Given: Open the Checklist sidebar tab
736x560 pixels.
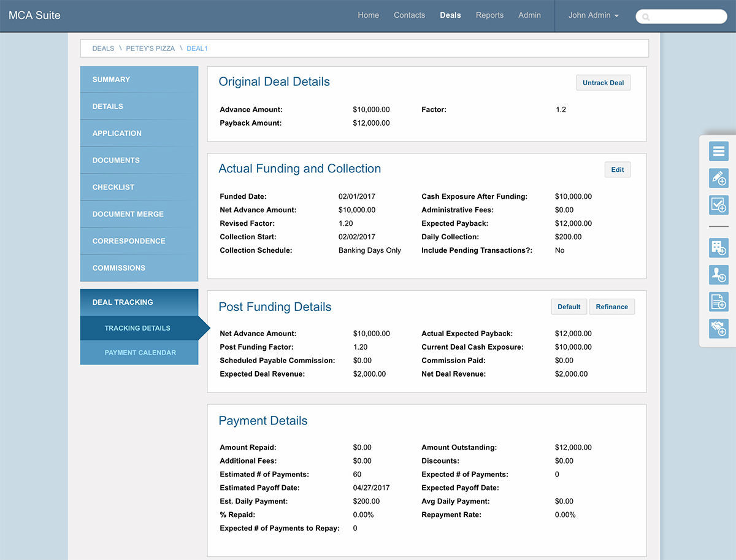Looking at the screenshot, I should tap(139, 188).
